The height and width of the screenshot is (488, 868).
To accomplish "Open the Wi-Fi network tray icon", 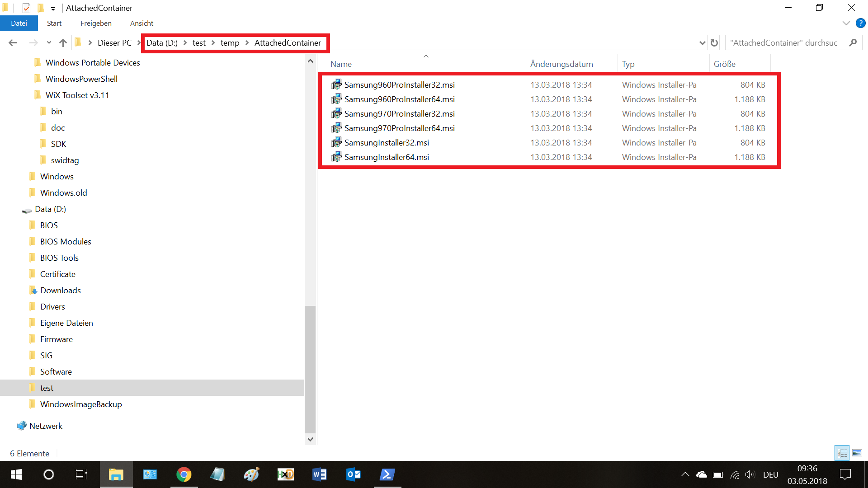I will pyautogui.click(x=735, y=474).
